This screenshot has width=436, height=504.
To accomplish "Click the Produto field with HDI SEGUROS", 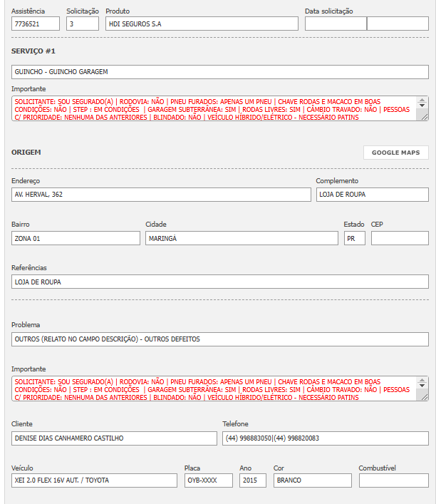I will 202,24.
